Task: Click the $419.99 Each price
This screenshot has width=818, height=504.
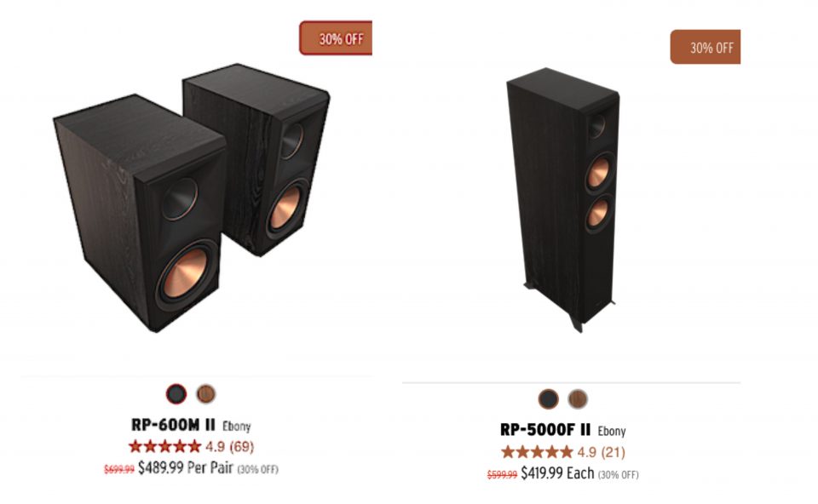Action: (557, 473)
